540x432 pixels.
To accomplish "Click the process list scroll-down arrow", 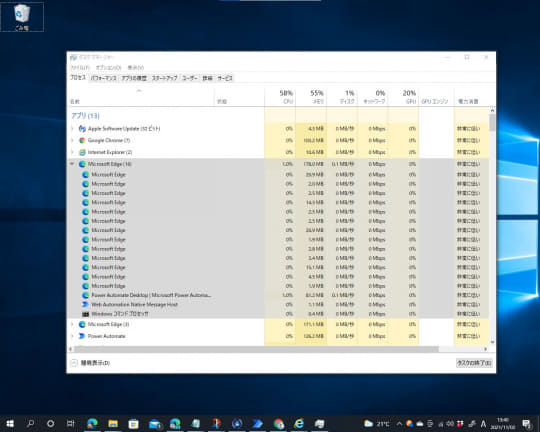I will (492, 342).
